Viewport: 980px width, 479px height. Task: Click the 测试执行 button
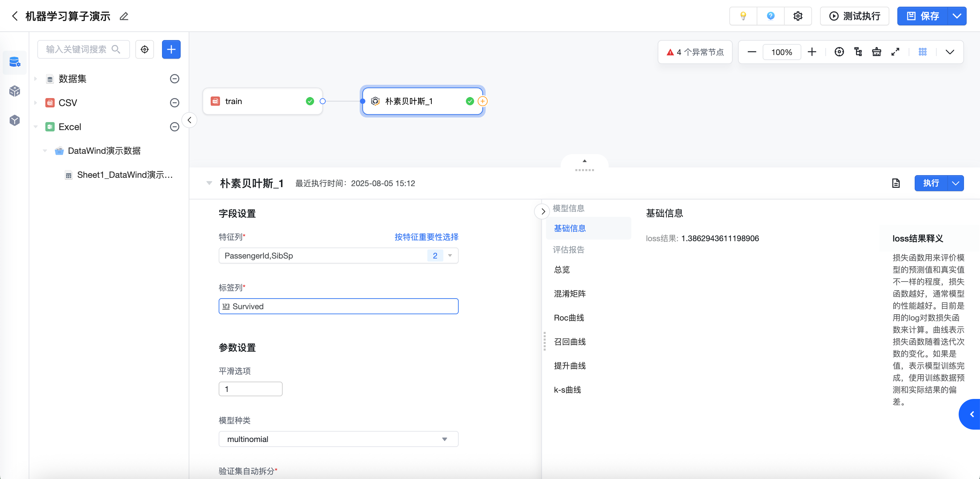point(854,16)
